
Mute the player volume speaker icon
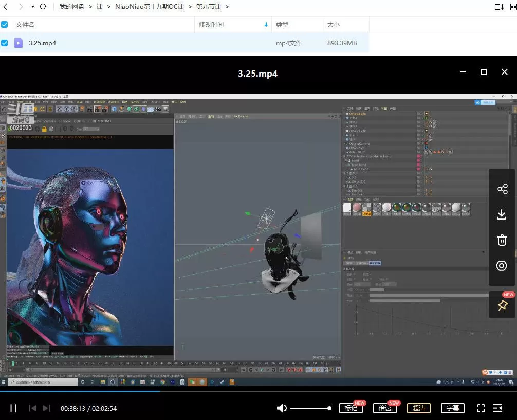282,408
